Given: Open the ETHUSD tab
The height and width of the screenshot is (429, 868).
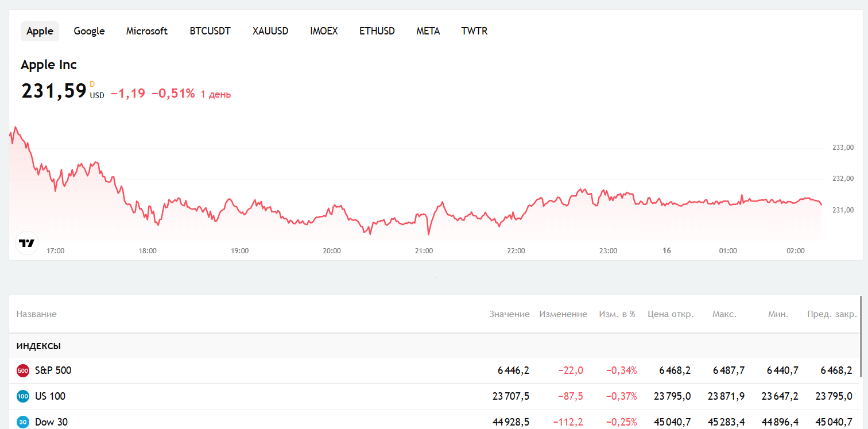Looking at the screenshot, I should [x=377, y=31].
